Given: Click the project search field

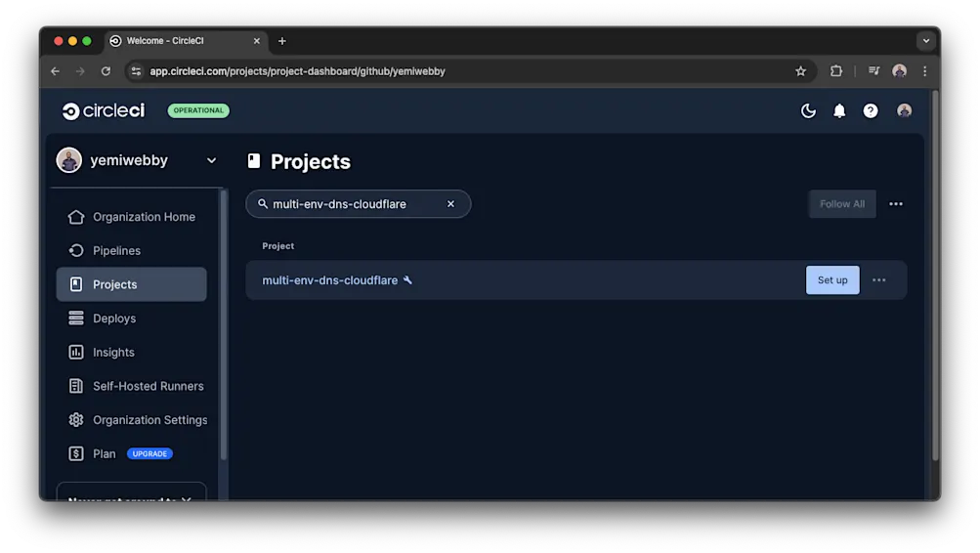Looking at the screenshot, I should (359, 203).
